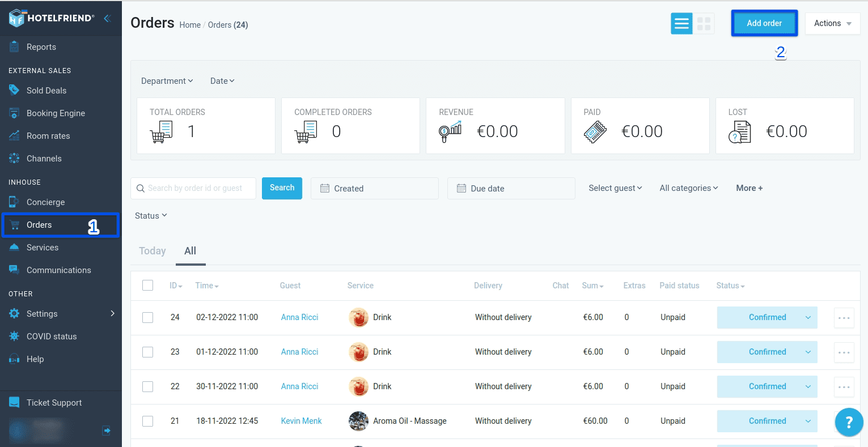Open COVID status in the sidebar
Image resolution: width=868 pixels, height=447 pixels.
click(x=52, y=337)
